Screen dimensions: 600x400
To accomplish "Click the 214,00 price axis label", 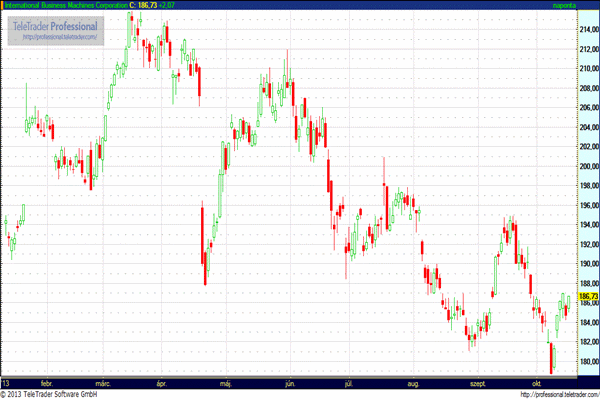I will pyautogui.click(x=588, y=29).
